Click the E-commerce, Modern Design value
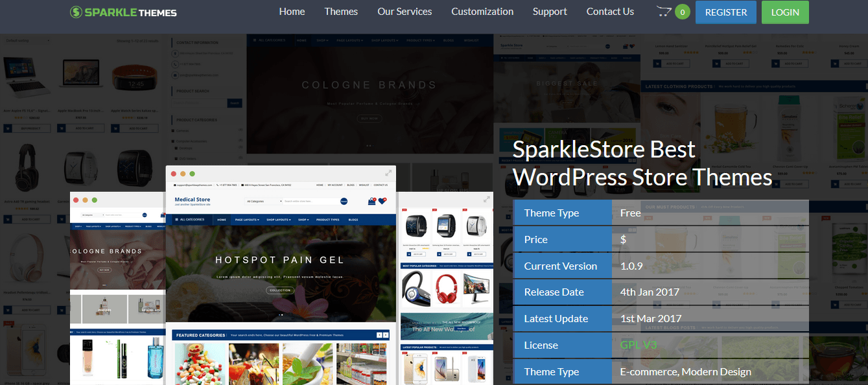The height and width of the screenshot is (385, 868). (x=685, y=371)
